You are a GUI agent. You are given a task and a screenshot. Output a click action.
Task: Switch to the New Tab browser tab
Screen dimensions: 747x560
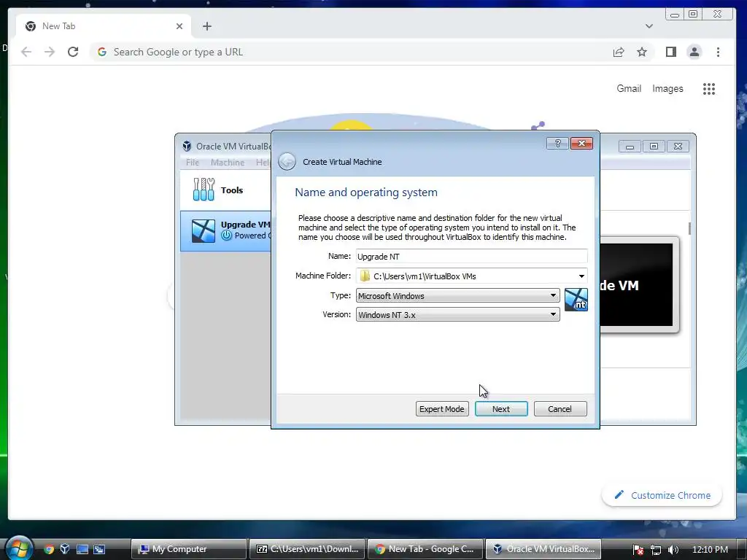click(x=104, y=26)
